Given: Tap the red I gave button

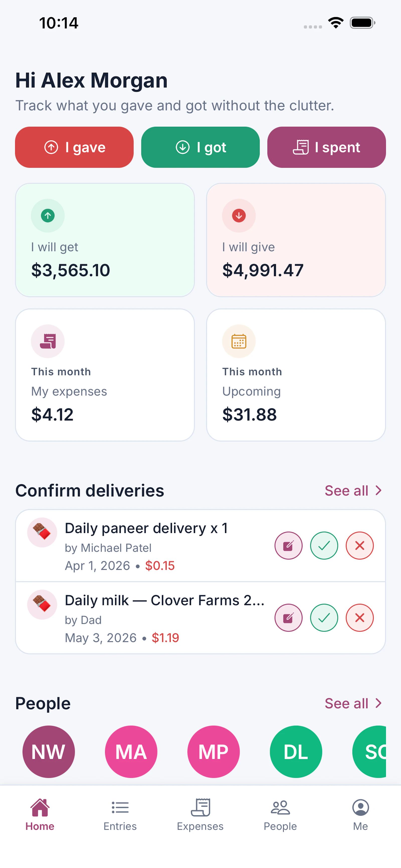Looking at the screenshot, I should coord(74,147).
